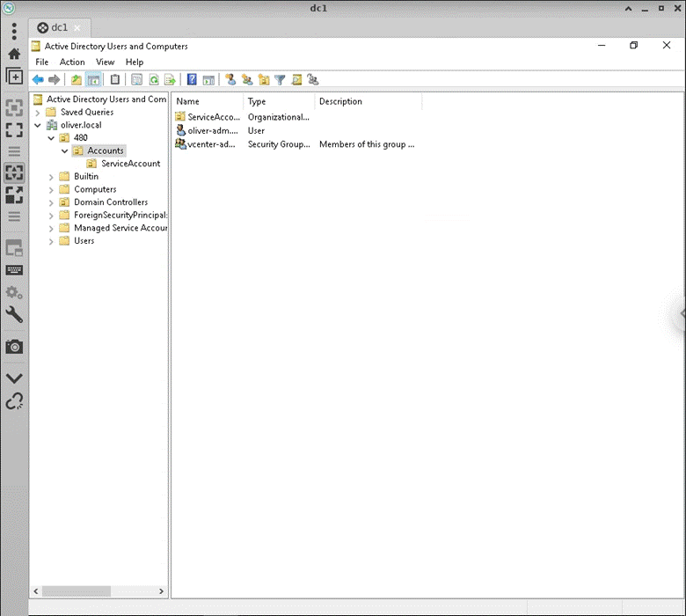Click the switch tab pages icon in sidebar

(14, 248)
